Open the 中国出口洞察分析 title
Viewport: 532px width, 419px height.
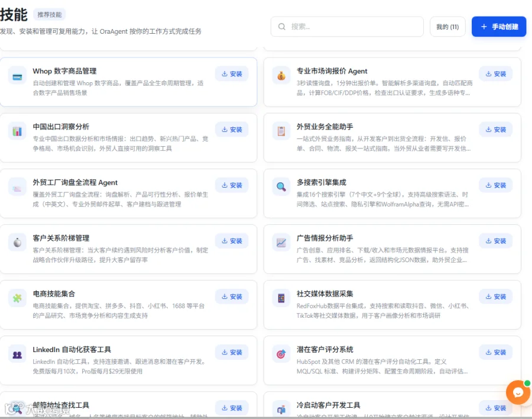61,127
